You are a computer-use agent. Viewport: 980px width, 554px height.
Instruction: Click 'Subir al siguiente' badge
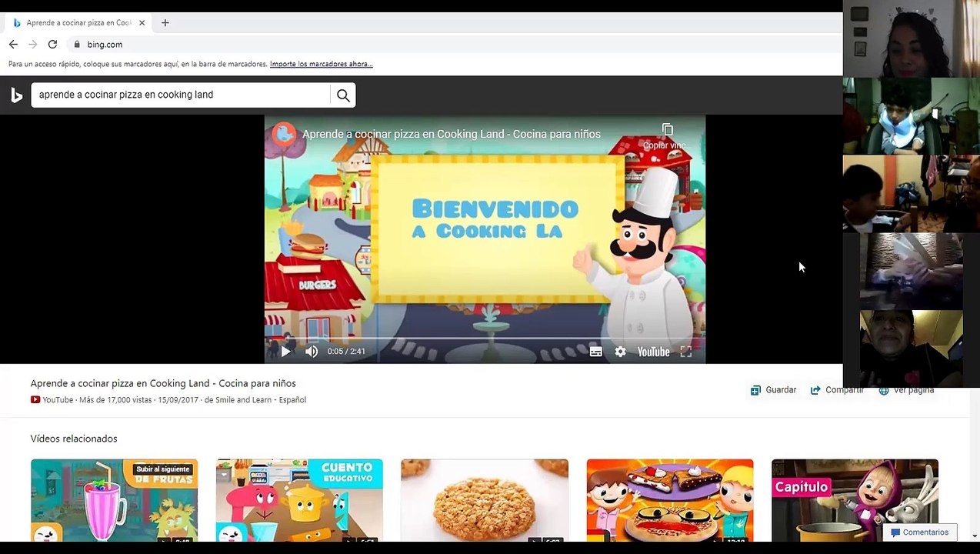(163, 469)
